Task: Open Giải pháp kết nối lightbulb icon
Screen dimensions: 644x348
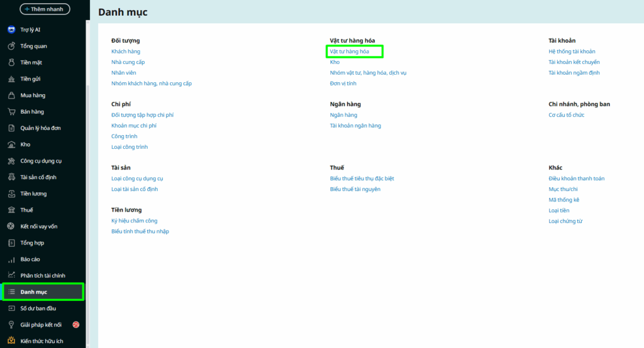Action: (11, 325)
